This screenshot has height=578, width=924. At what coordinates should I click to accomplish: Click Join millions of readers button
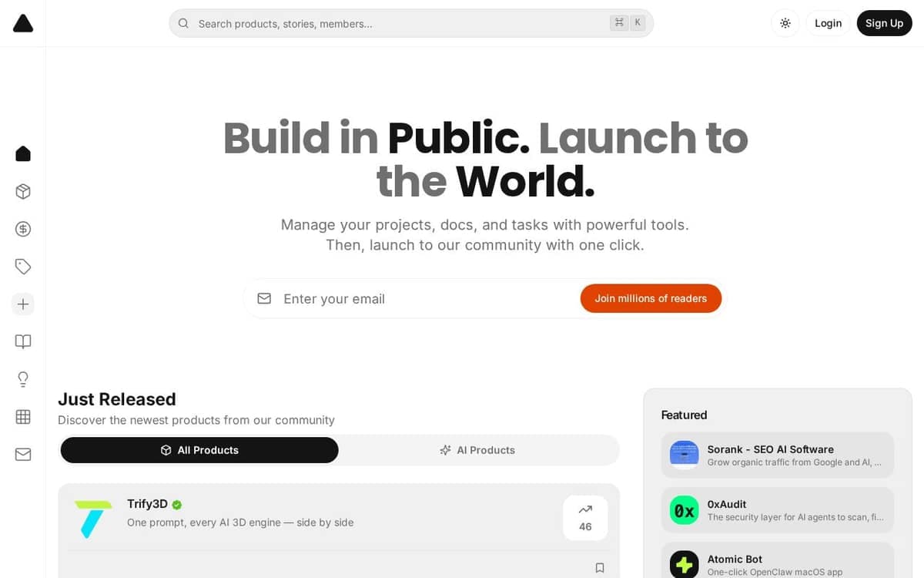pyautogui.click(x=651, y=298)
